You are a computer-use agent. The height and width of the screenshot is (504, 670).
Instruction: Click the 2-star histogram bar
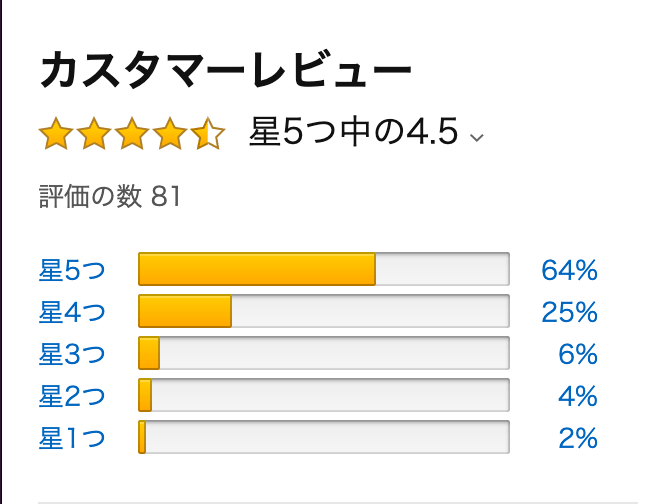(324, 395)
